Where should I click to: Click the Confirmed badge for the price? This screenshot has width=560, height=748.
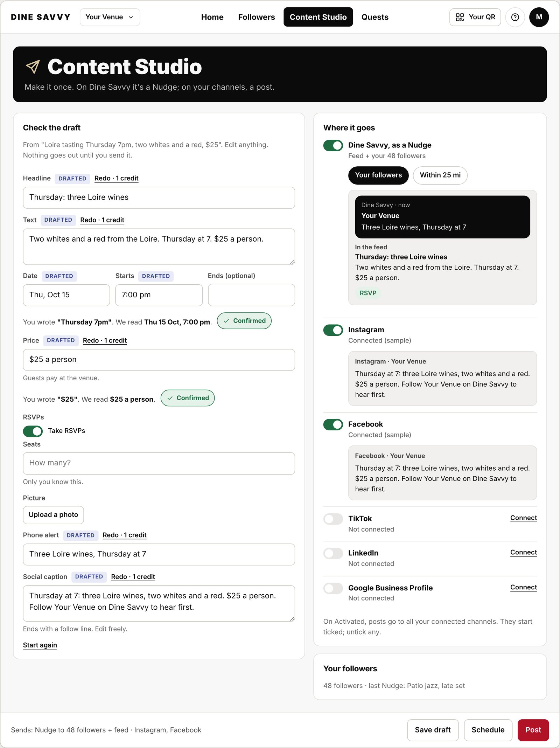pos(188,398)
